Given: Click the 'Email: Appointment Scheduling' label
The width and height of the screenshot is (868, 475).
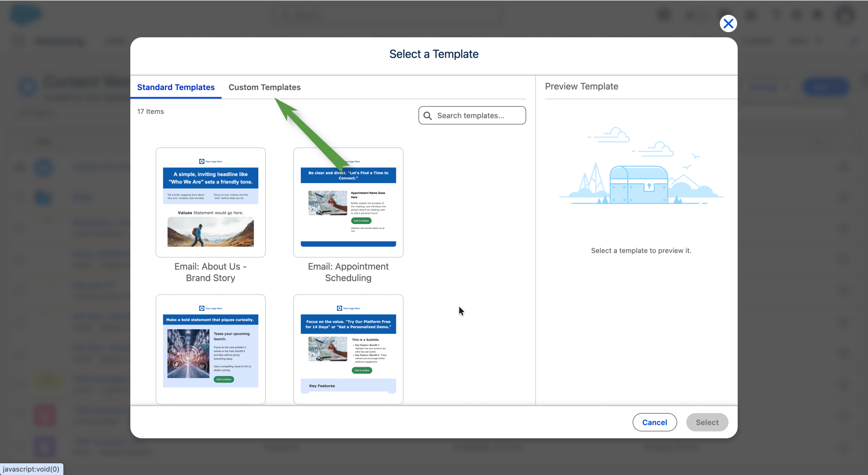Looking at the screenshot, I should (x=348, y=272).
